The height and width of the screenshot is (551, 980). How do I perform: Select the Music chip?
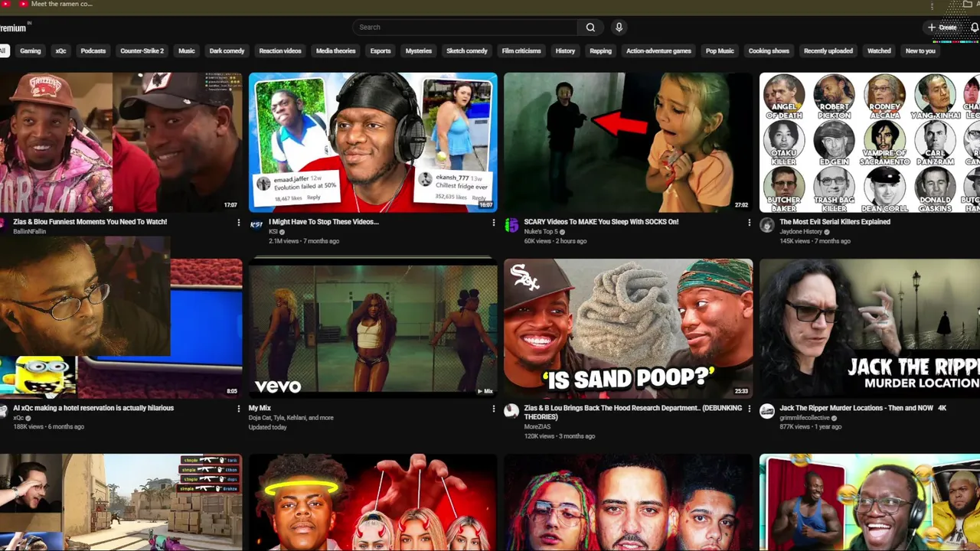pos(187,51)
